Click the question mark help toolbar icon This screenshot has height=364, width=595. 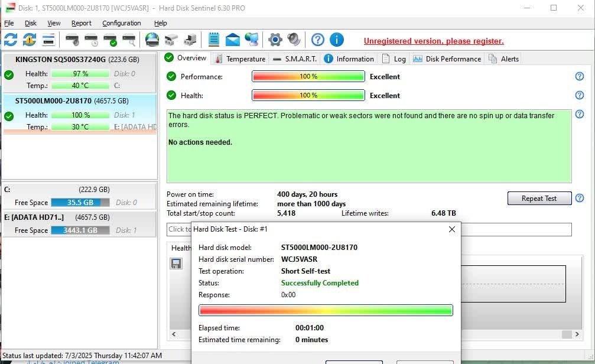(x=318, y=40)
